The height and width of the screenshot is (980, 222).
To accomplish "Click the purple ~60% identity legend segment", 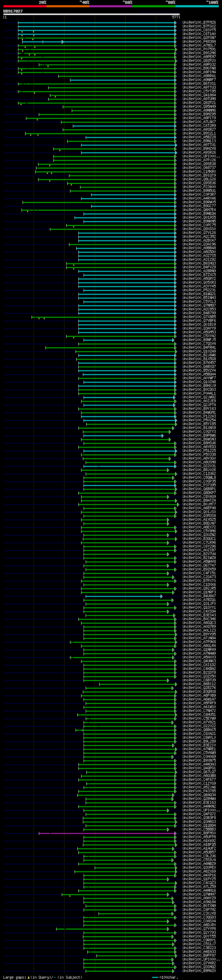I will pos(111,7).
